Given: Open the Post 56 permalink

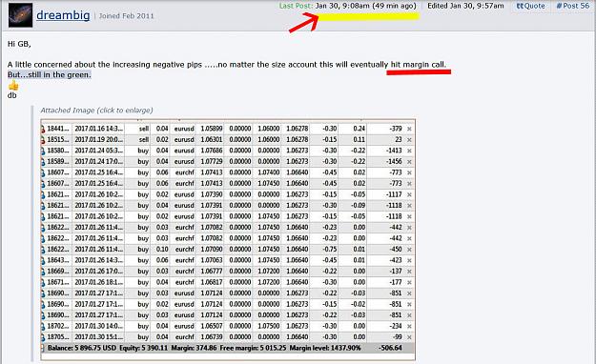Looking at the screenshot, I should click(x=573, y=6).
